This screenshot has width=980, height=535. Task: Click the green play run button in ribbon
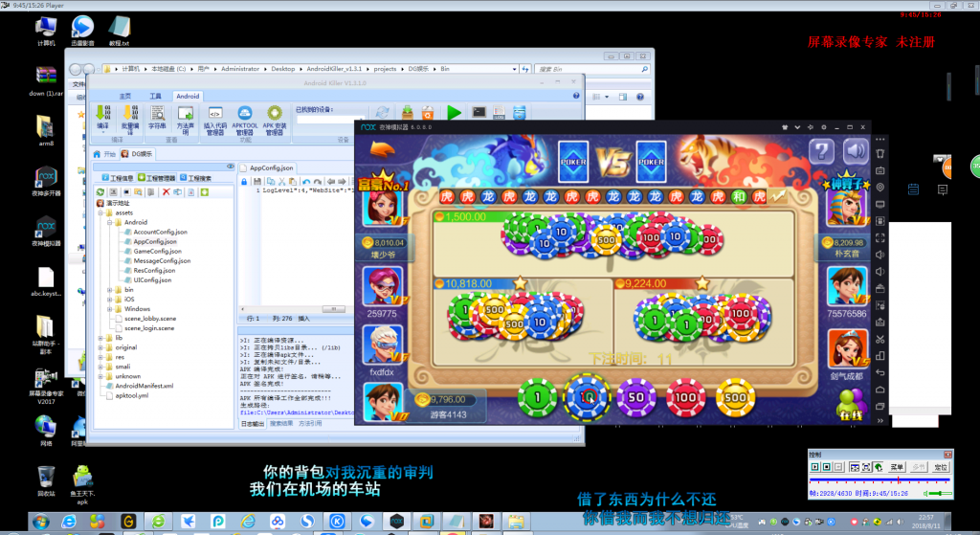(x=455, y=113)
